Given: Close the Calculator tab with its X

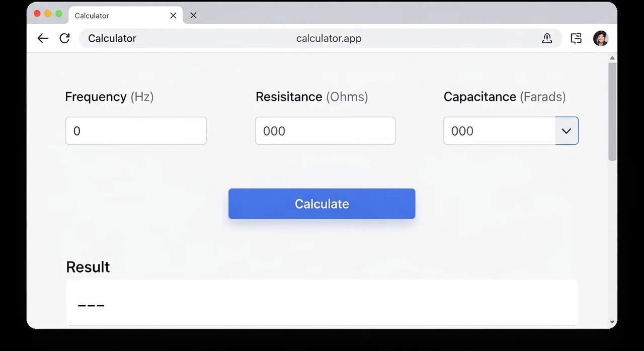Looking at the screenshot, I should pos(173,16).
